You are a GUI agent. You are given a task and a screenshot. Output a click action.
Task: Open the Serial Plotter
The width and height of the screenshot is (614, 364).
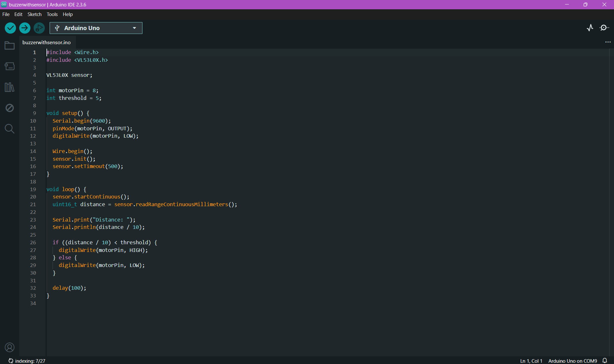(x=590, y=28)
